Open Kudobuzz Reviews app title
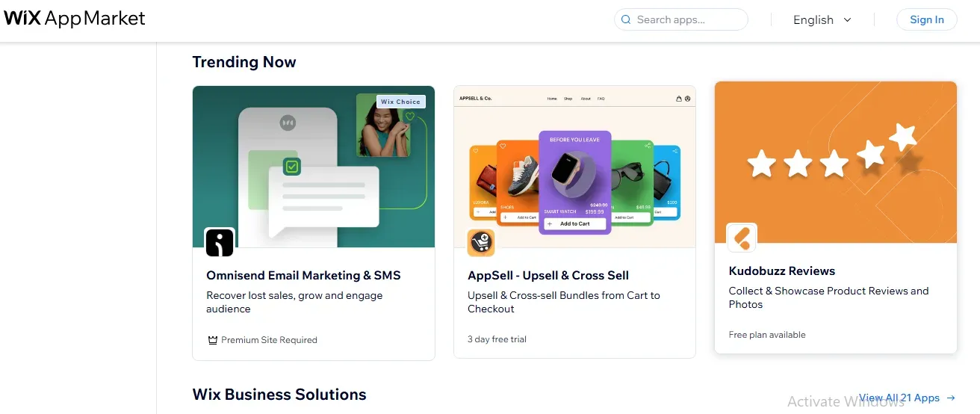 pos(782,271)
